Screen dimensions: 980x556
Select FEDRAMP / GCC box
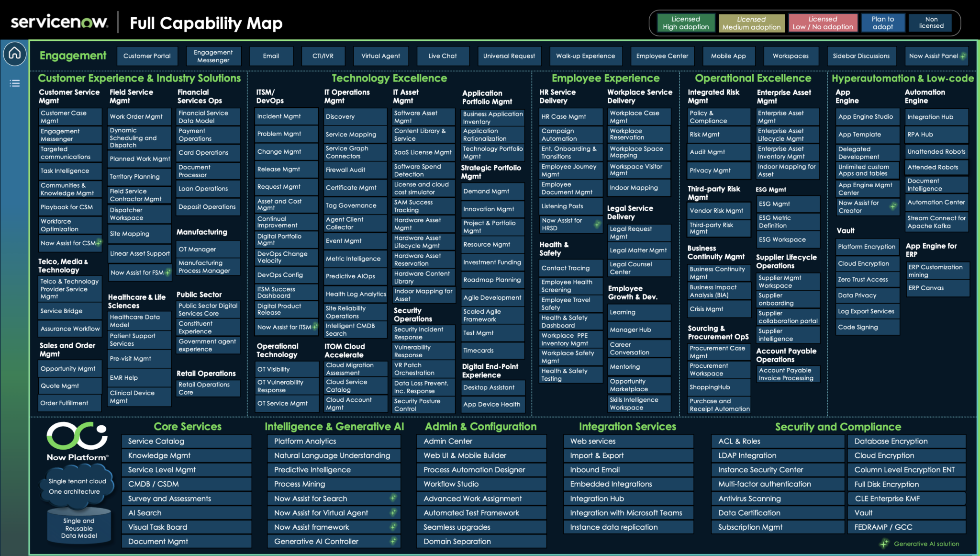907,527
